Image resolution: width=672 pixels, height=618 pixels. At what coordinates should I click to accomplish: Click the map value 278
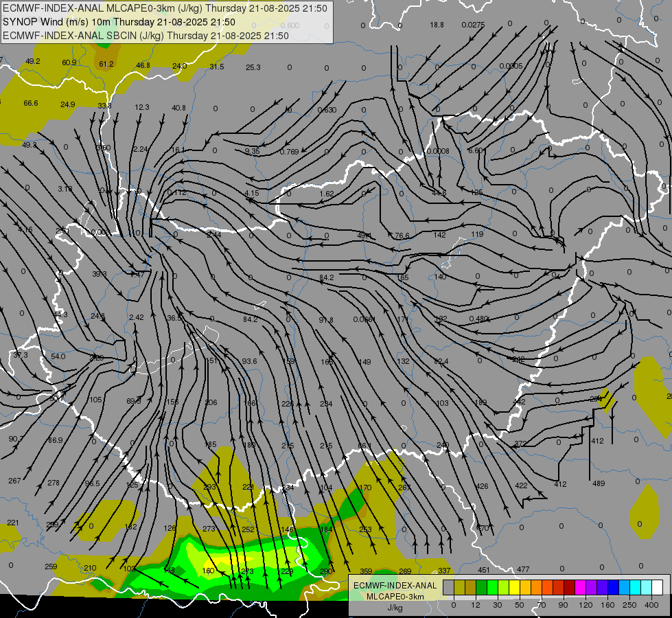pyautogui.click(x=53, y=483)
